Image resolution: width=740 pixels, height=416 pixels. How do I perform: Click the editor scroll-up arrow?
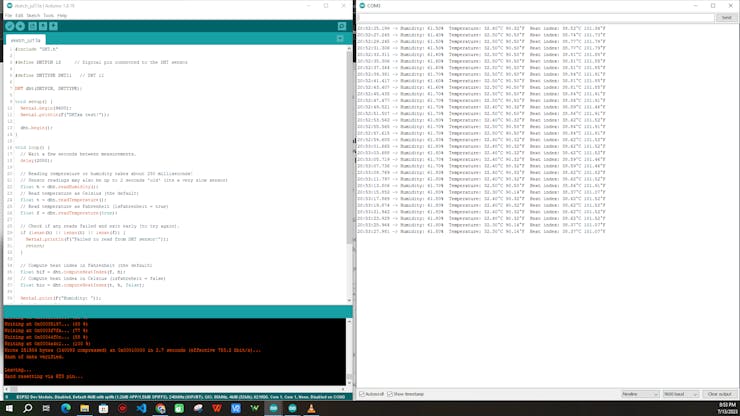coord(350,48)
